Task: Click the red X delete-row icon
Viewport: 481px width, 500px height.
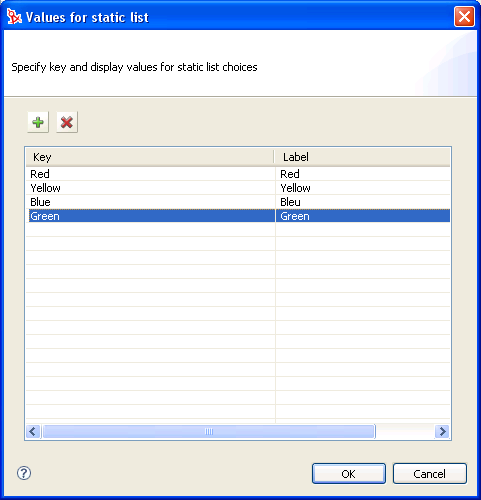Action: (x=67, y=122)
